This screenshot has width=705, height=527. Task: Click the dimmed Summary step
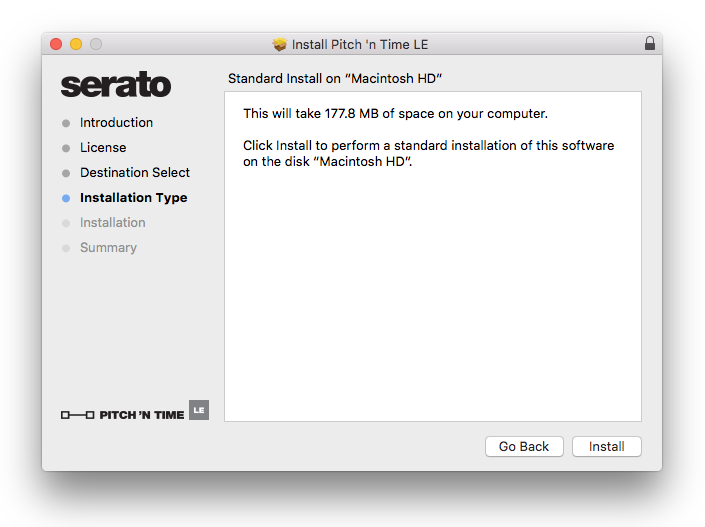[x=108, y=248]
